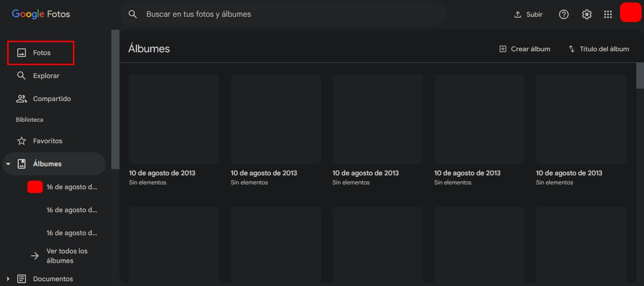This screenshot has height=286, width=644.
Task: Select the Documentos sidebar entry
Action: click(x=54, y=279)
